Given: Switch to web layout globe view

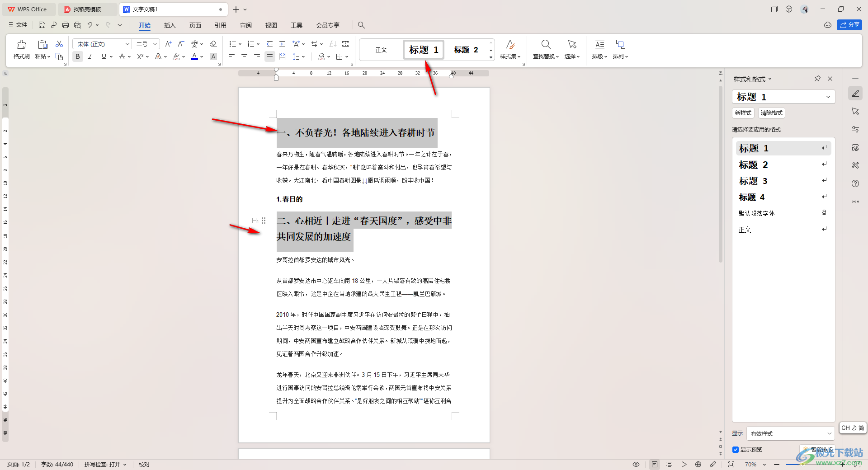Looking at the screenshot, I should 698,464.
